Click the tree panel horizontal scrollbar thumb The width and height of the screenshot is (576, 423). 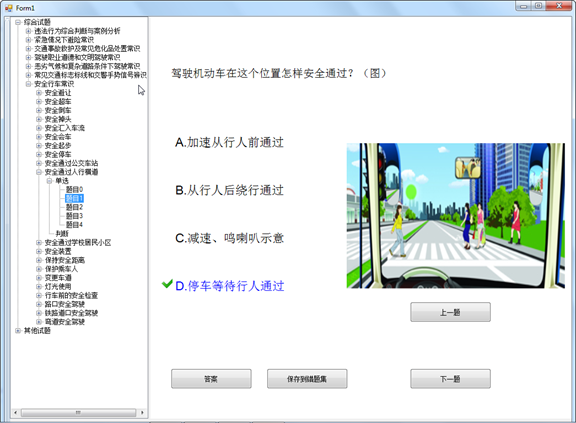click(78, 413)
